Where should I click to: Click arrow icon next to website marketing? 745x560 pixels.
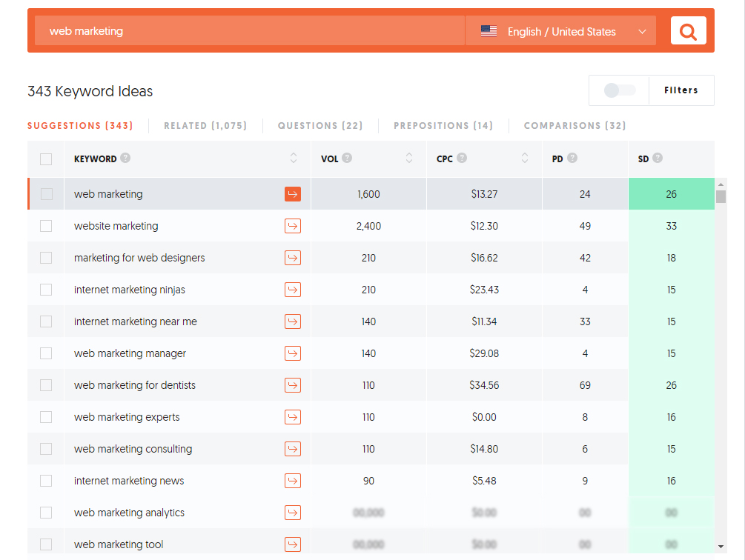coord(293,226)
